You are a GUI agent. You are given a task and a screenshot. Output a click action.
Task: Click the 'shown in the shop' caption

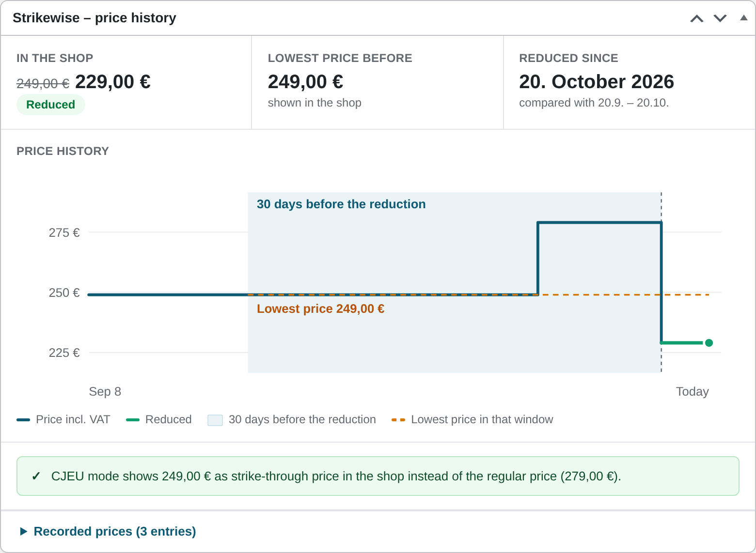[x=315, y=103]
